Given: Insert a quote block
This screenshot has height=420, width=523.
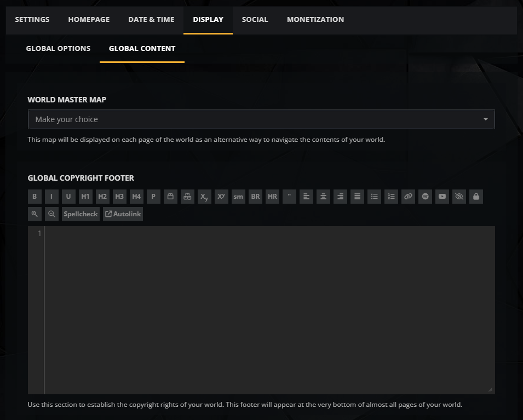Looking at the screenshot, I should [x=290, y=197].
